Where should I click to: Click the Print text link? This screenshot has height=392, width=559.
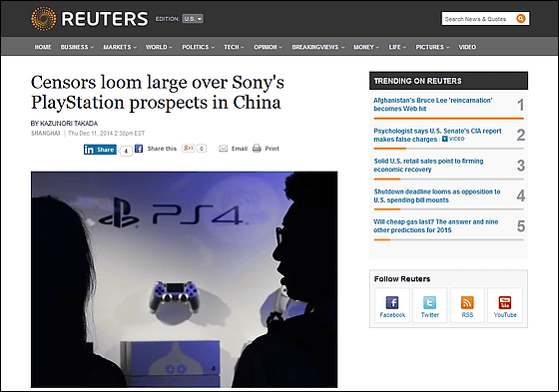[272, 149]
